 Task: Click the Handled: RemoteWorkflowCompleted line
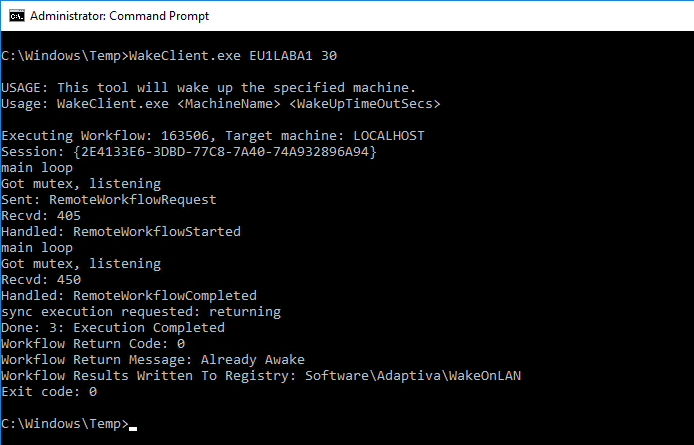tap(129, 295)
